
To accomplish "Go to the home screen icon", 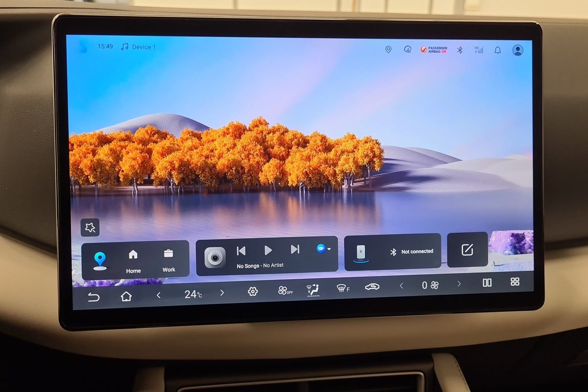I will pyautogui.click(x=126, y=296).
